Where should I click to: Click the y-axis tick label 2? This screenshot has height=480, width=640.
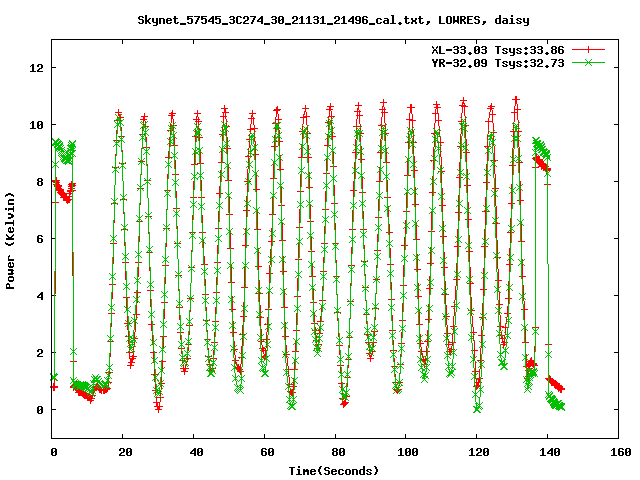pyautogui.click(x=40, y=353)
